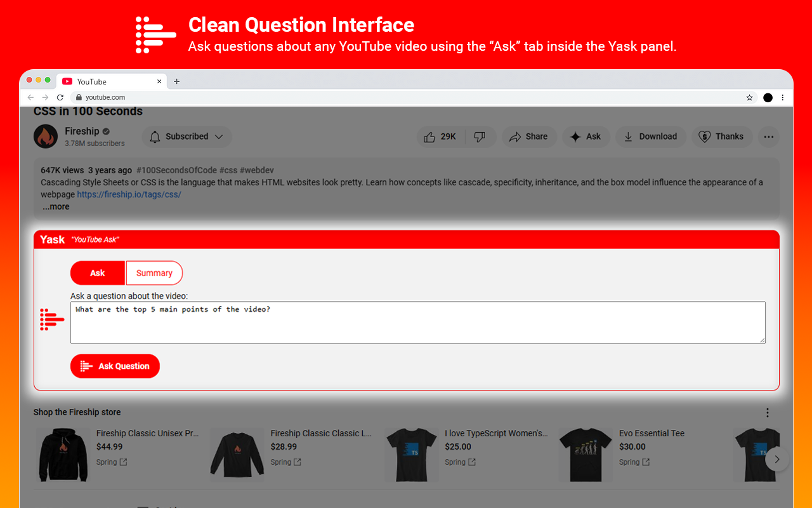Open the Fireship Classic Unisex hoodie thumbnail

pyautogui.click(x=63, y=454)
